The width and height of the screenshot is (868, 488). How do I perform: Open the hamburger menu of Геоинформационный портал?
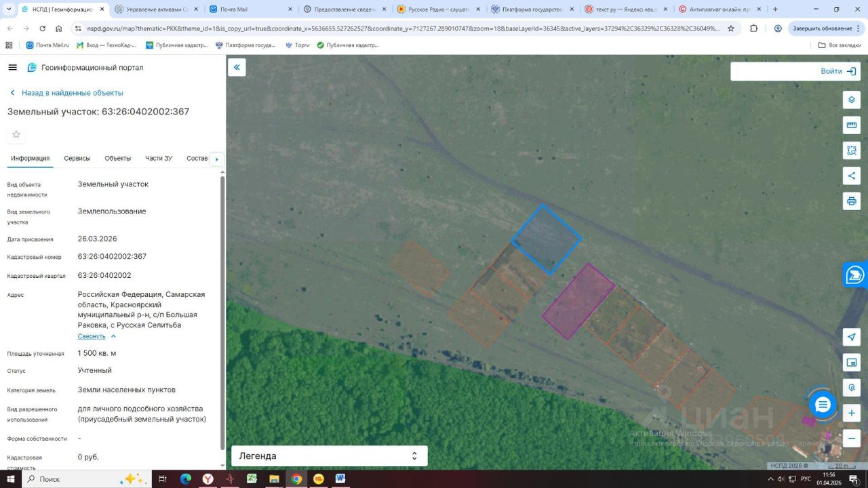[12, 67]
